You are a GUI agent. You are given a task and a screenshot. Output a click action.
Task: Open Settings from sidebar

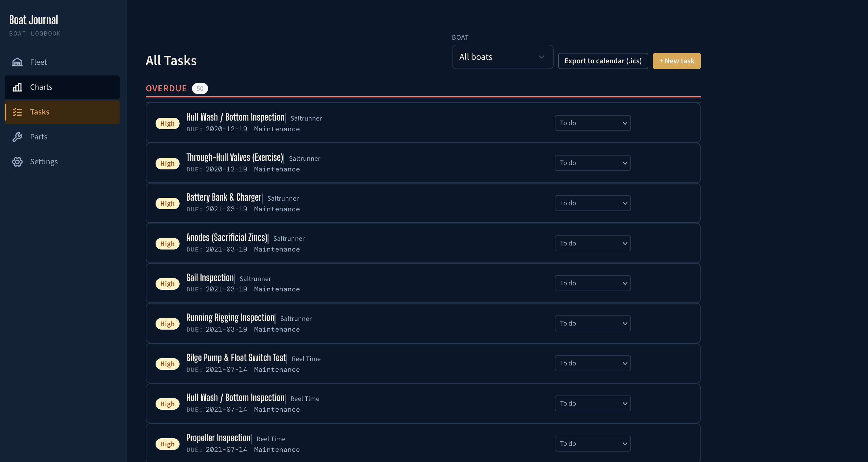[x=62, y=162]
